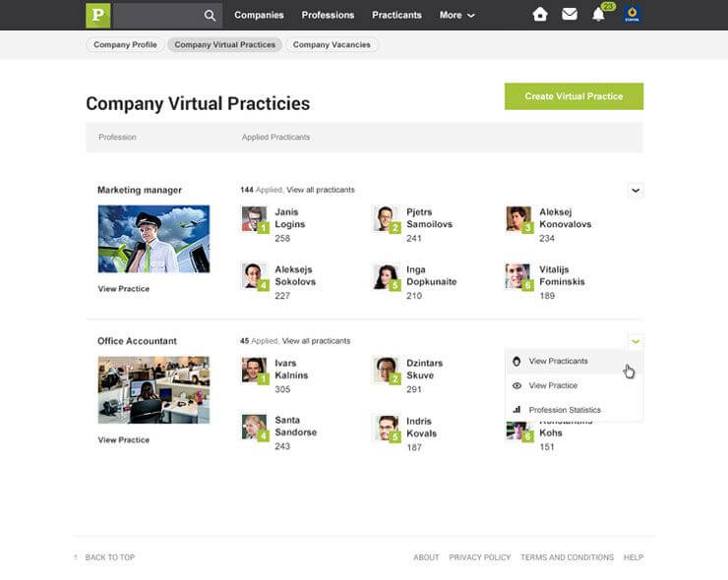Open Aleksejs Sokolovs avatar

click(x=254, y=276)
